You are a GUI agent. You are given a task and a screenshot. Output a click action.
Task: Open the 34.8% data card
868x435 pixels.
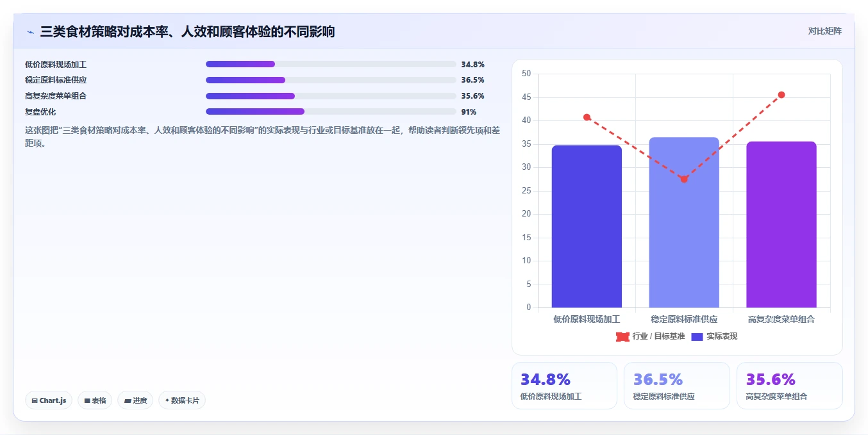coord(564,386)
